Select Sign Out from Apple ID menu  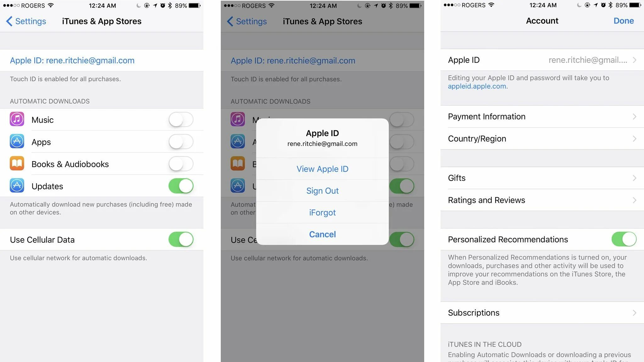(322, 190)
